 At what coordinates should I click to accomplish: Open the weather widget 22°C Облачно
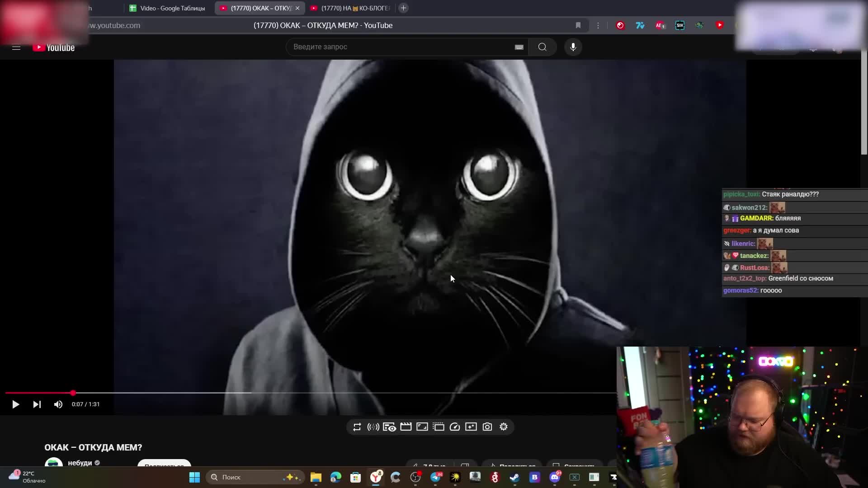click(x=27, y=477)
